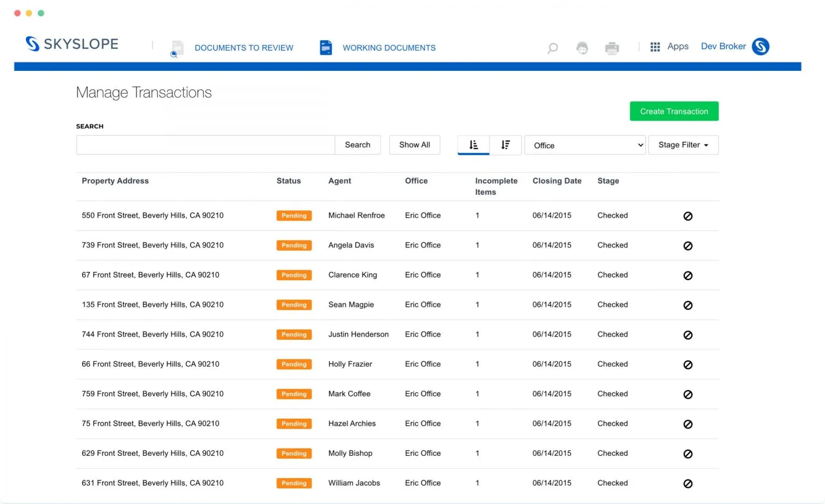Click block icon for 550 Front Street row

tap(687, 216)
